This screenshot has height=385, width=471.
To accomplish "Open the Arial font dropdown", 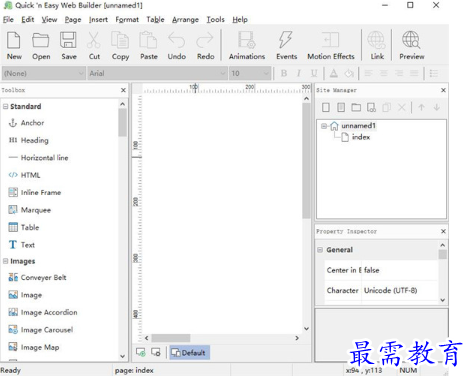I will pyautogui.click(x=157, y=73).
